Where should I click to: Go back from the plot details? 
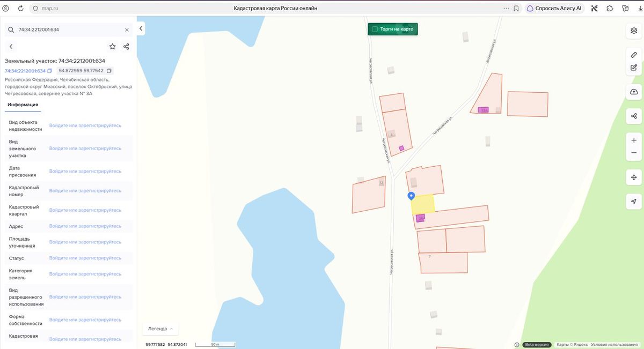(11, 47)
